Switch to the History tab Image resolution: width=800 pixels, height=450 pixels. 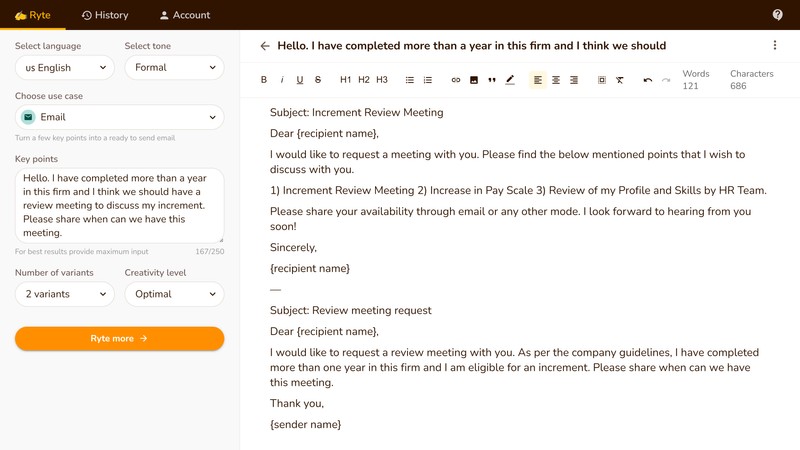point(105,15)
